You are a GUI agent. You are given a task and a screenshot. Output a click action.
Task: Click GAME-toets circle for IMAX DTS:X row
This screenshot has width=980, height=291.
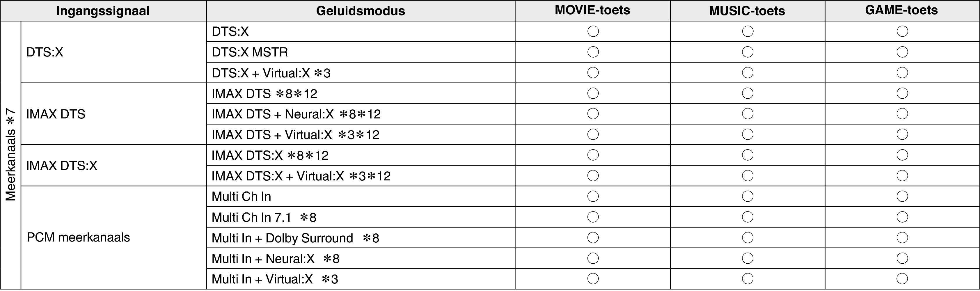click(902, 155)
